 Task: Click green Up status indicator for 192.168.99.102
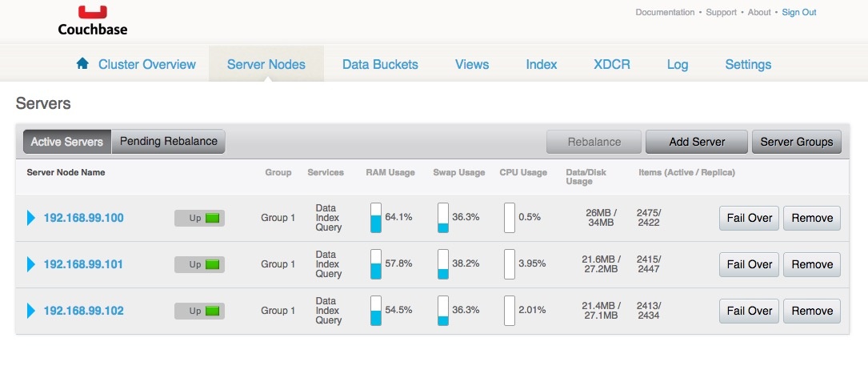point(212,311)
